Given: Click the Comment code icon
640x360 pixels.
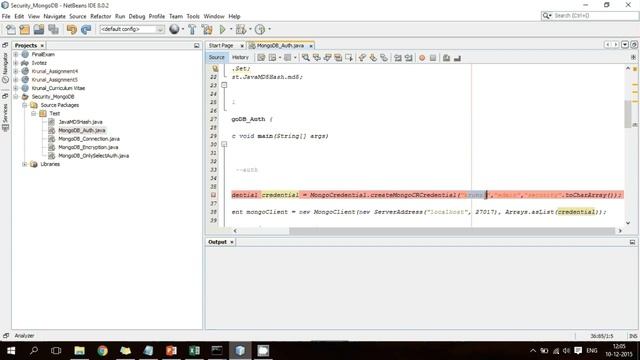Looking at the screenshot, I should click(x=447, y=58).
